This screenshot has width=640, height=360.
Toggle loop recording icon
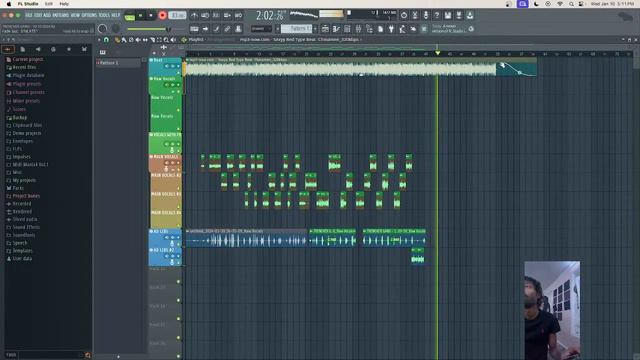(238, 16)
